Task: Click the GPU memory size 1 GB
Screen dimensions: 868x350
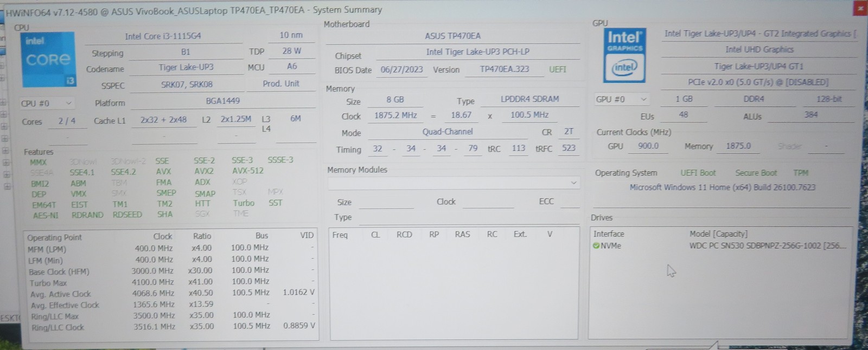Action: [684, 99]
